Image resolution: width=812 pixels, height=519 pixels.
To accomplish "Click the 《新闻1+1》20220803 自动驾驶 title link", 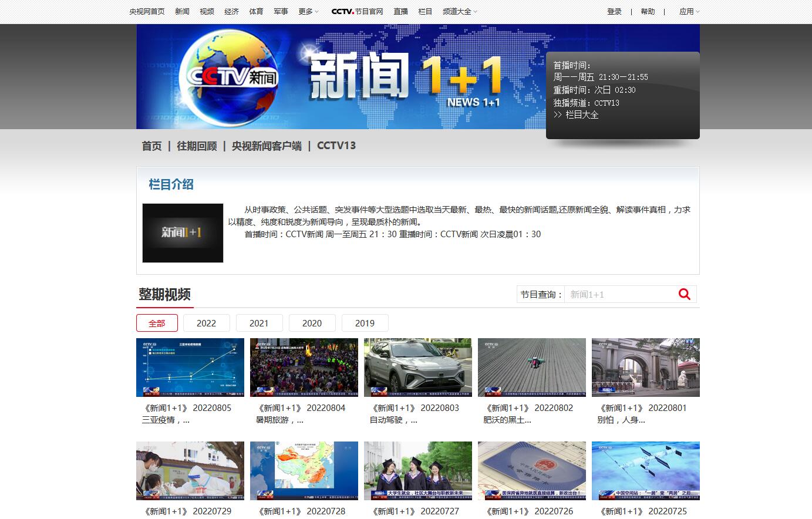I will tap(415, 414).
